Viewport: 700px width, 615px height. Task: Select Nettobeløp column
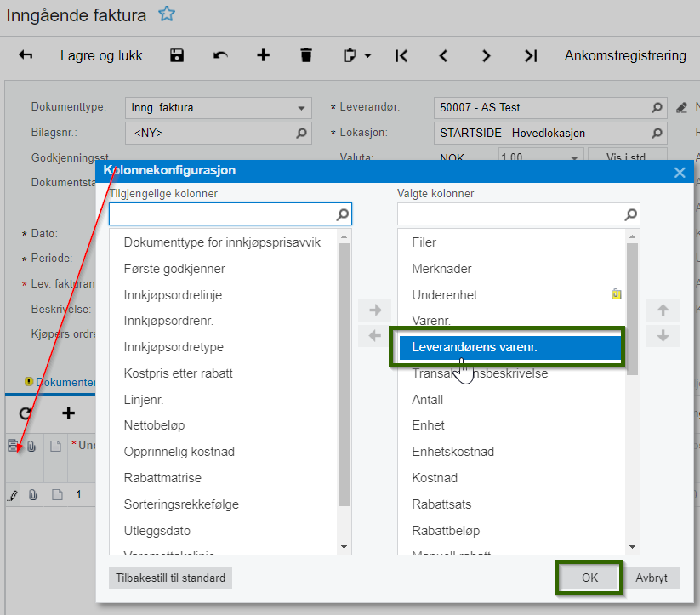pyautogui.click(x=155, y=425)
